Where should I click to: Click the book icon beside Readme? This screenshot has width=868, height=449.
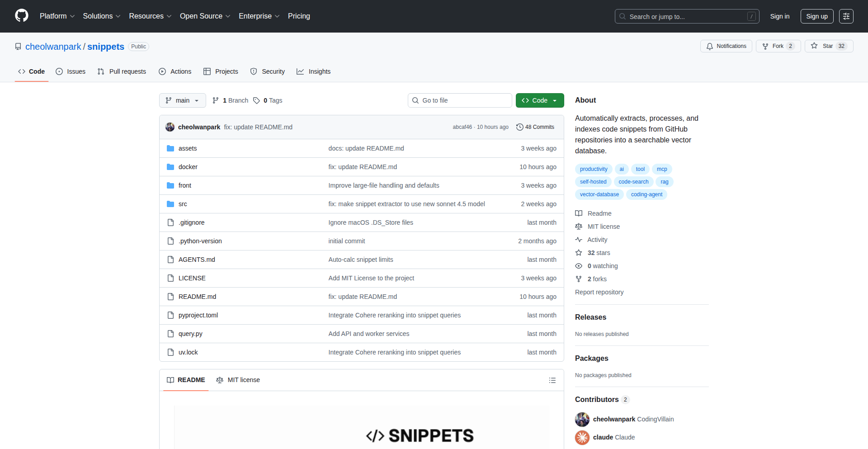[579, 213]
